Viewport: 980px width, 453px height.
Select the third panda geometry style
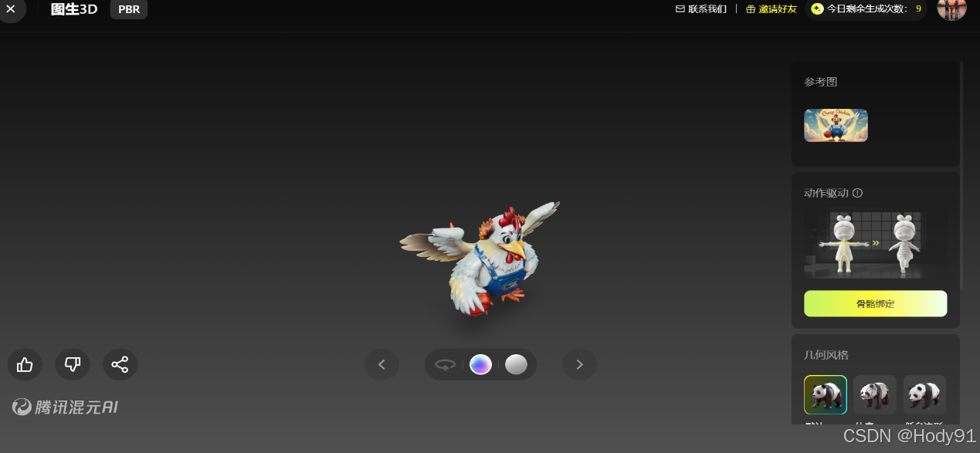coord(924,395)
